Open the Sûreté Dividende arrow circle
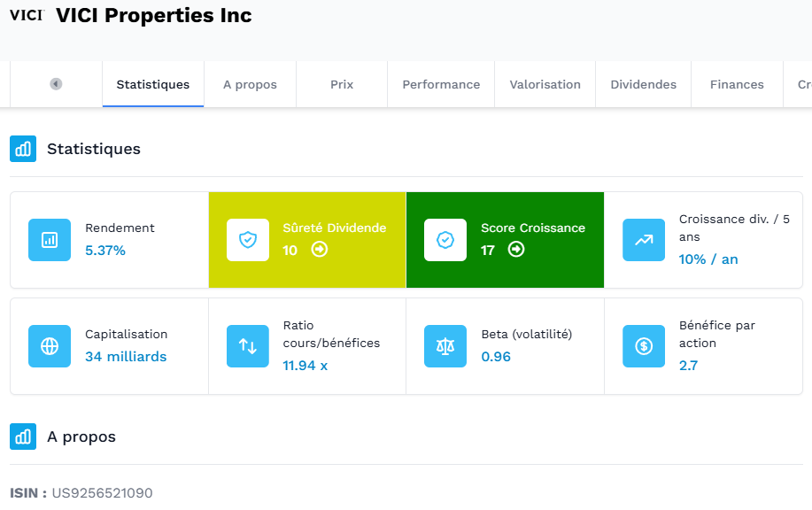812x510 pixels. pos(320,250)
